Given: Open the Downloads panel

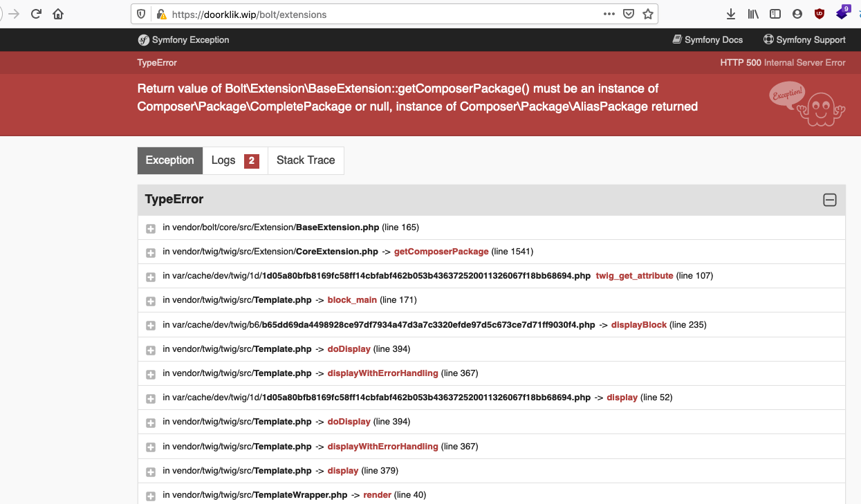Looking at the screenshot, I should 731,14.
